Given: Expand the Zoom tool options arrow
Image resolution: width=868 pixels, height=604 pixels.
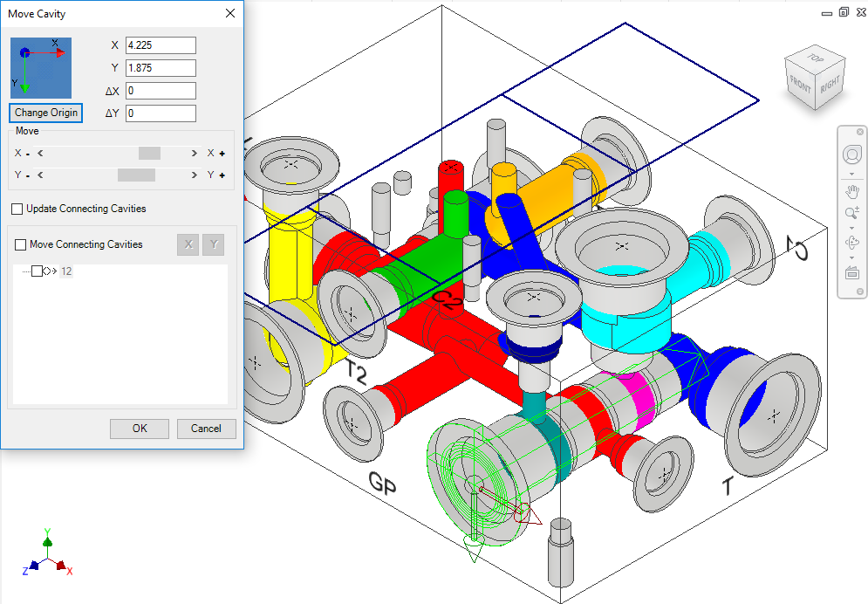Looking at the screenshot, I should click(852, 228).
